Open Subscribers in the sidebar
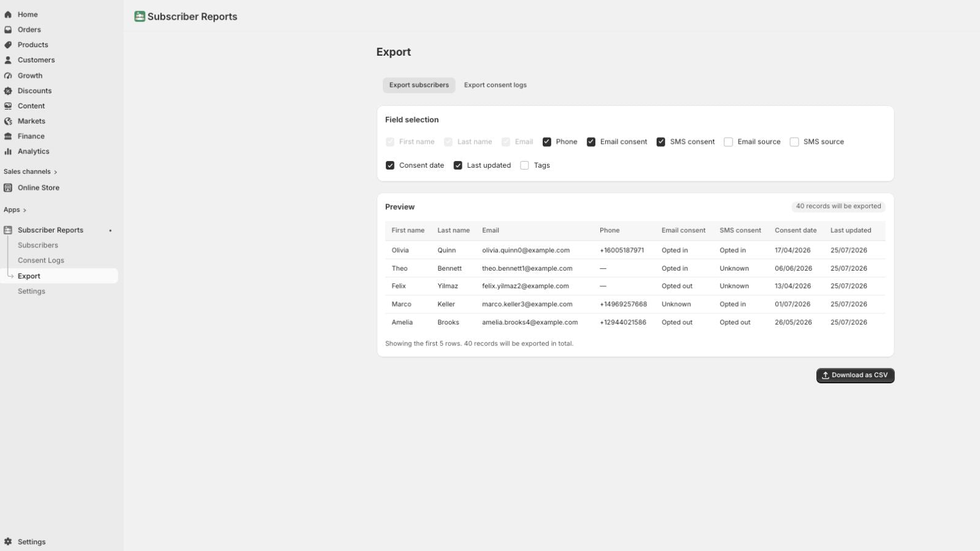The height and width of the screenshot is (551, 980). (x=38, y=246)
